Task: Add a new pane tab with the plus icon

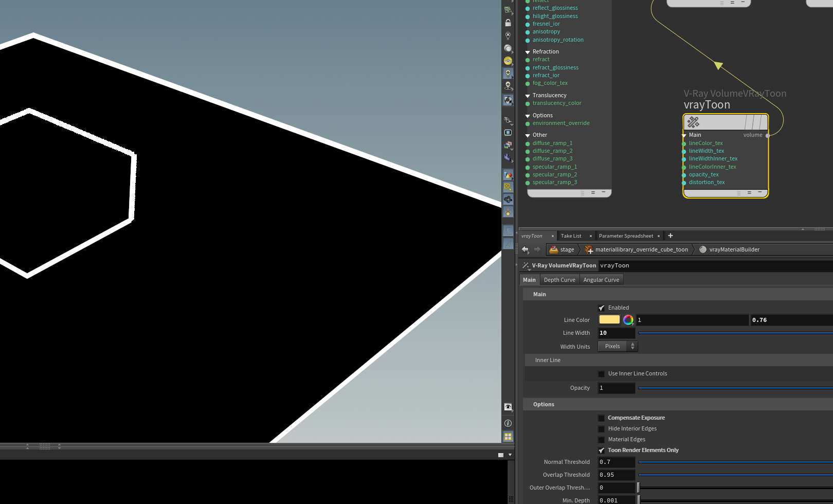Action: coord(671,236)
